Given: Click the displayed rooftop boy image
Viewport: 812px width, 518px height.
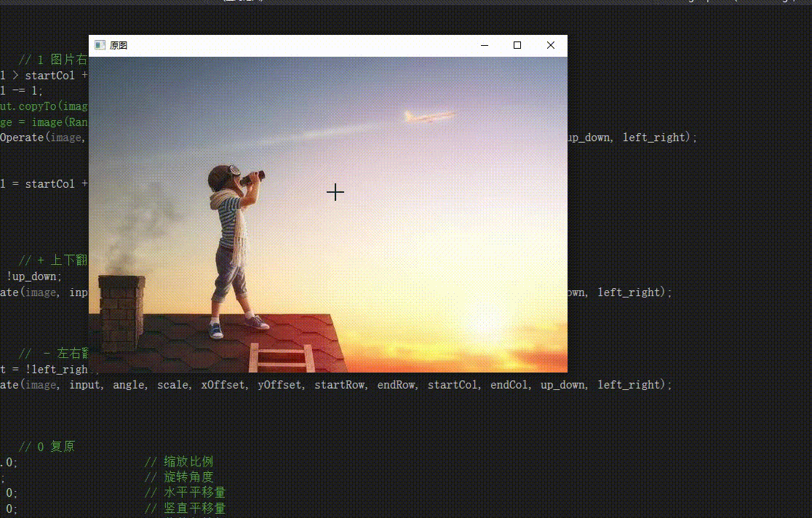Looking at the screenshot, I should 328,215.
